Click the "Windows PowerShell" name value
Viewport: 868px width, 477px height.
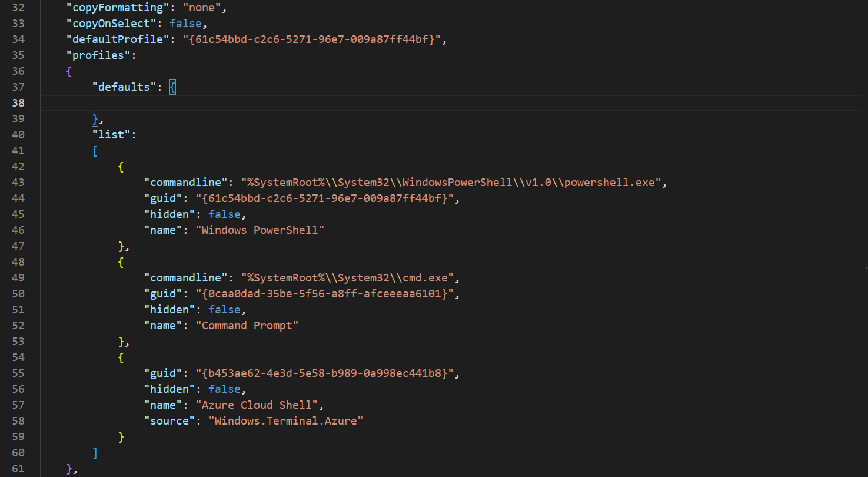pyautogui.click(x=260, y=231)
